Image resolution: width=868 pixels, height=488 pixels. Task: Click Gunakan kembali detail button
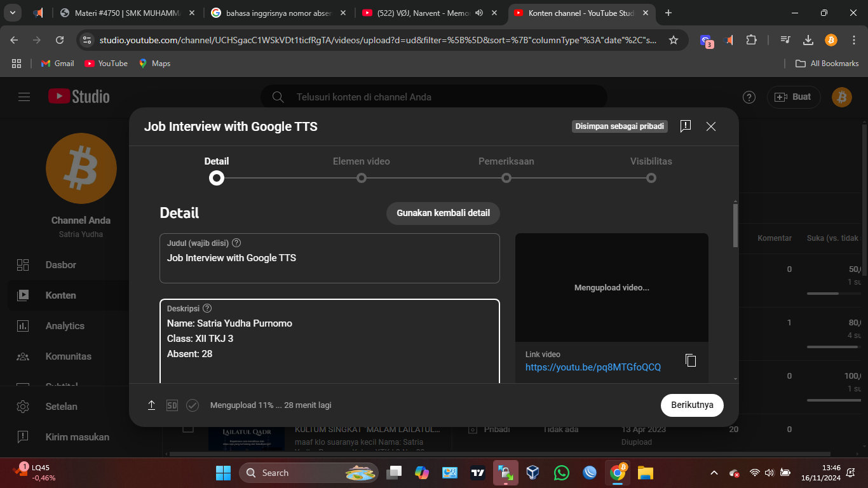point(443,213)
